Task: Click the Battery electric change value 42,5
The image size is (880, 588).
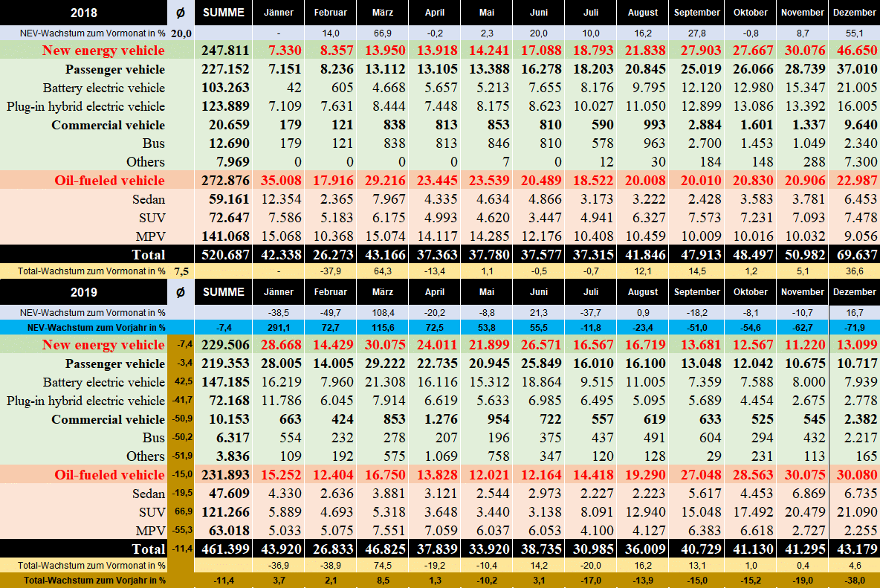Action: (184, 381)
